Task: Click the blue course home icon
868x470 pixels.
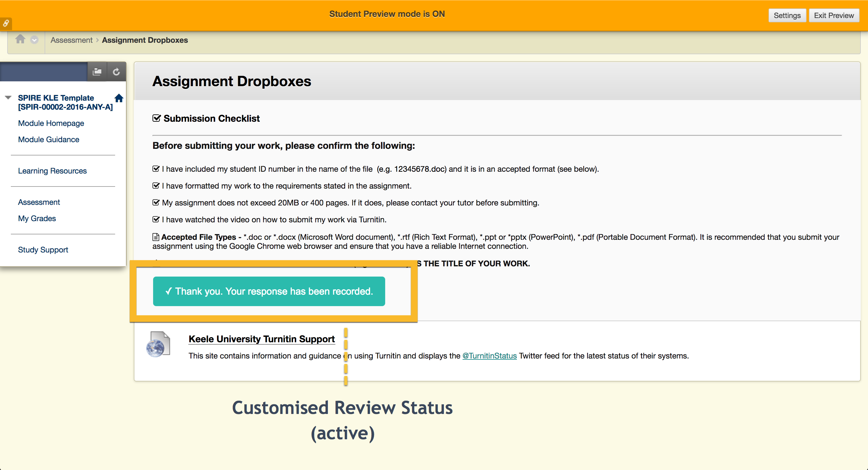Action: pyautogui.click(x=119, y=98)
